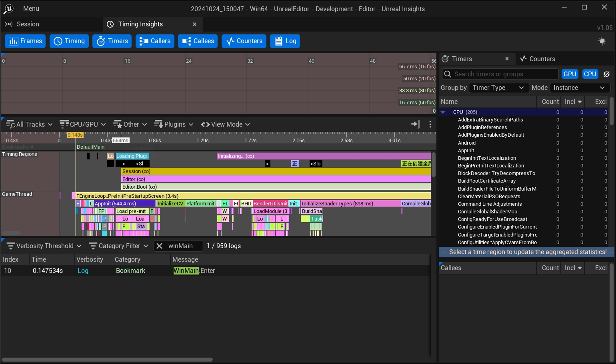Click the Timing Insights clock icon
The width and height of the screenshot is (616, 364).
[110, 24]
